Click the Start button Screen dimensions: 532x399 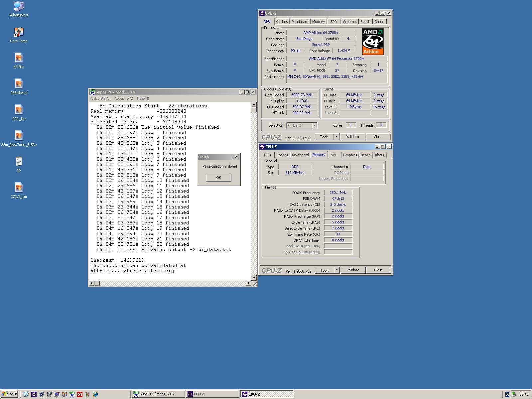coord(9,394)
